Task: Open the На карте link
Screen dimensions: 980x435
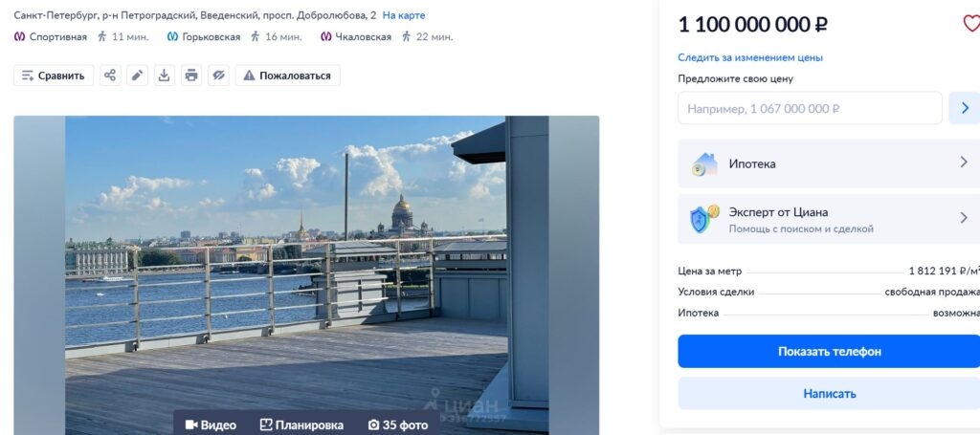Action: click(x=404, y=15)
